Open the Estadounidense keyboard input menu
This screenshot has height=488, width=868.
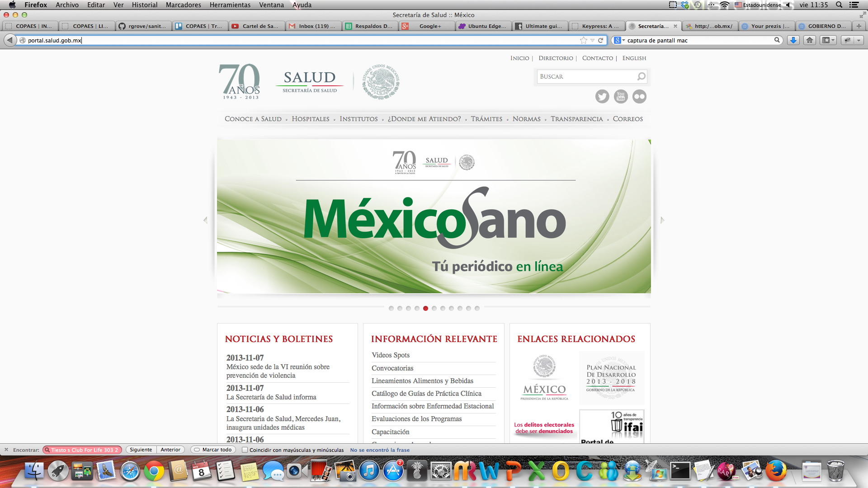pos(758,5)
